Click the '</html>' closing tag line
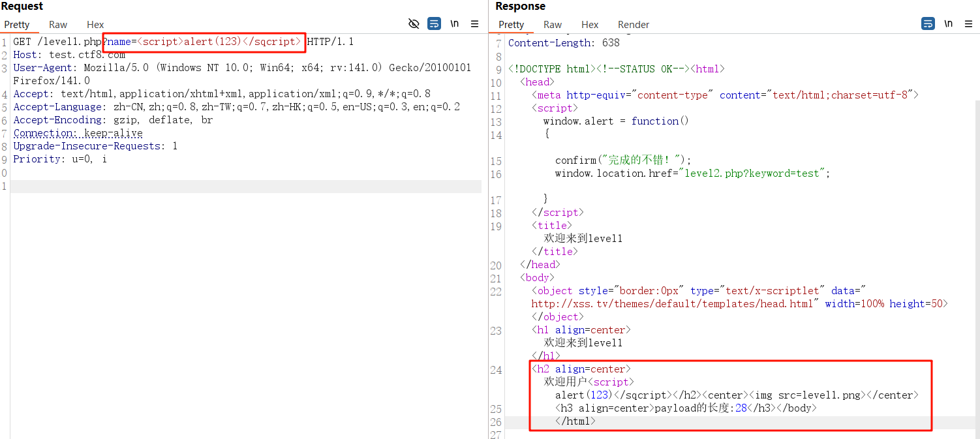980x439 pixels. pos(575,421)
